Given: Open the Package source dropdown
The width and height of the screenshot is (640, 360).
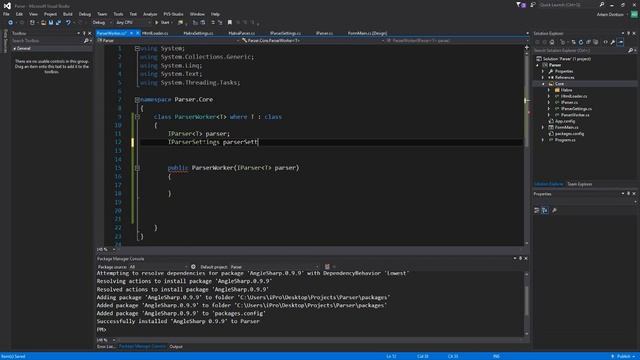Looking at the screenshot, I should (158, 267).
